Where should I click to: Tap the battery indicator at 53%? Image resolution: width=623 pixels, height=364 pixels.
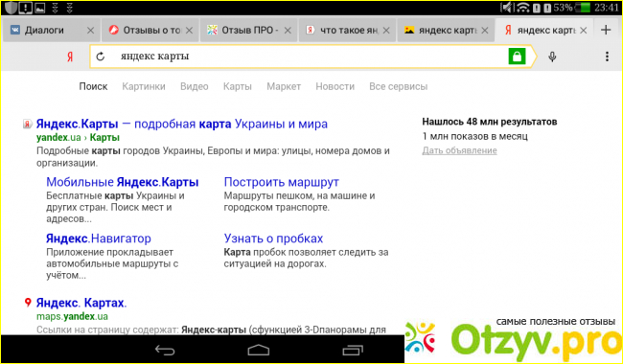584,8
